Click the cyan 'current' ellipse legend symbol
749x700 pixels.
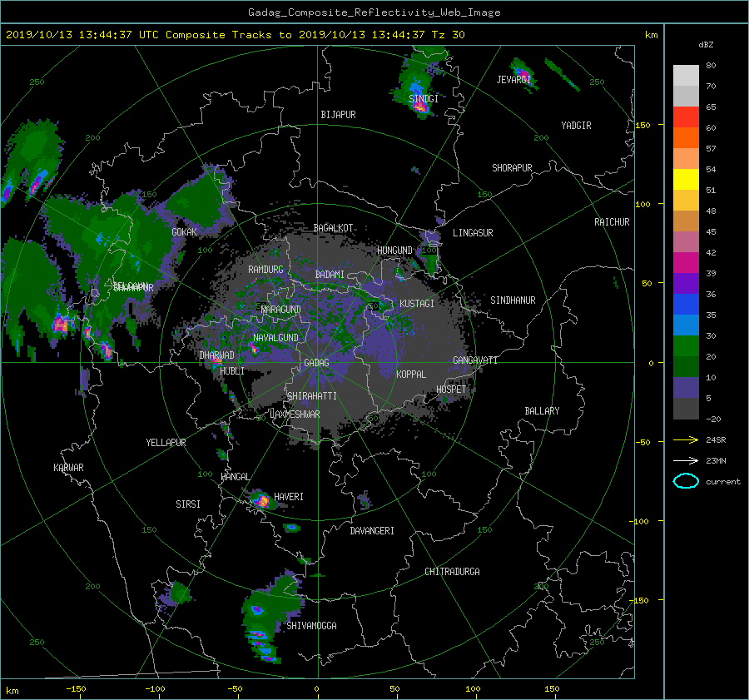click(686, 481)
